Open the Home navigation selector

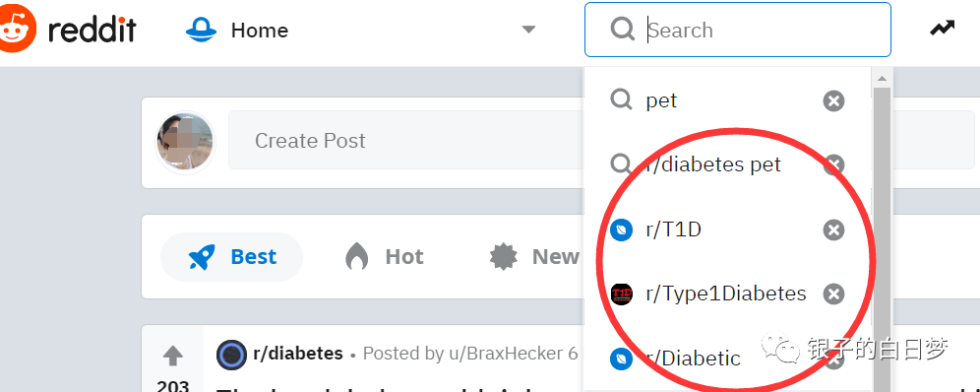coord(361,30)
